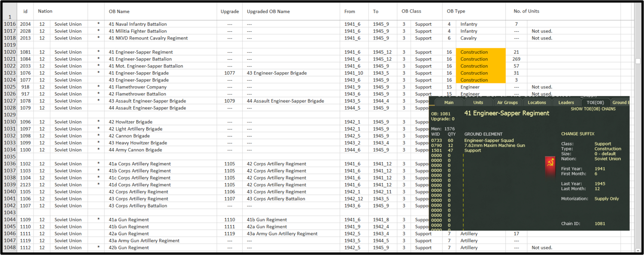The height and width of the screenshot is (255, 644).
Task: Select the TOE(OB) tab
Action: click(x=595, y=102)
